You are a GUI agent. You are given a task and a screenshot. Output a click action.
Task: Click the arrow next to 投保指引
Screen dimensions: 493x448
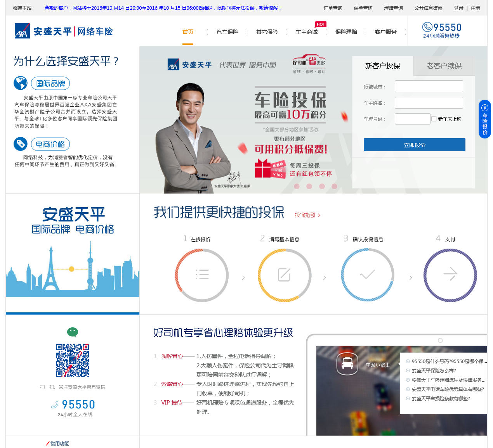[x=319, y=215]
